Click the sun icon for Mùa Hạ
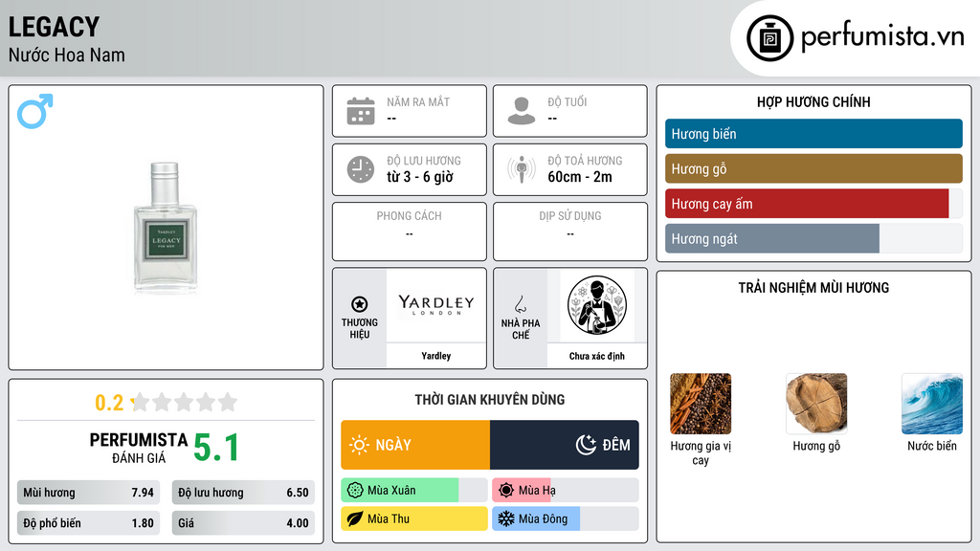 tap(506, 491)
